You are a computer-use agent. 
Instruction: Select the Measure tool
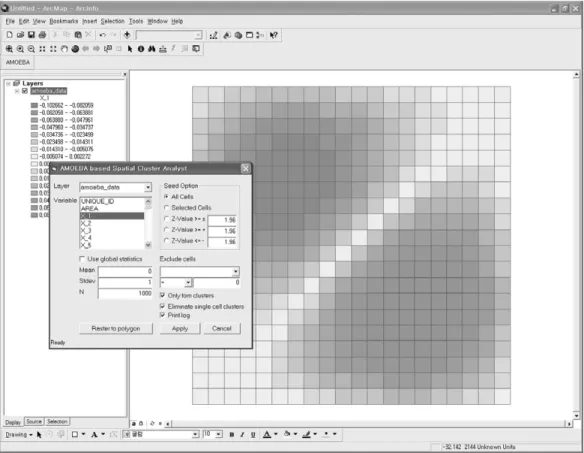(163, 49)
